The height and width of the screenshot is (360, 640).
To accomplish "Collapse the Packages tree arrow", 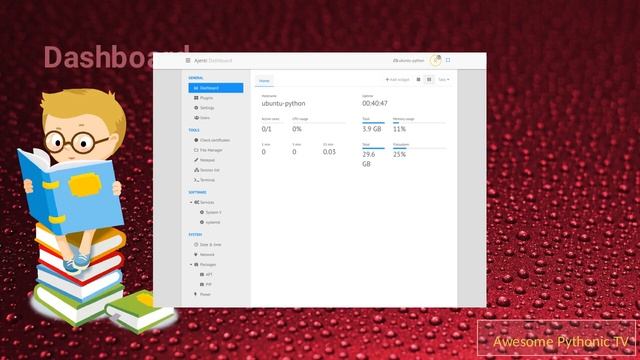I will point(191,264).
